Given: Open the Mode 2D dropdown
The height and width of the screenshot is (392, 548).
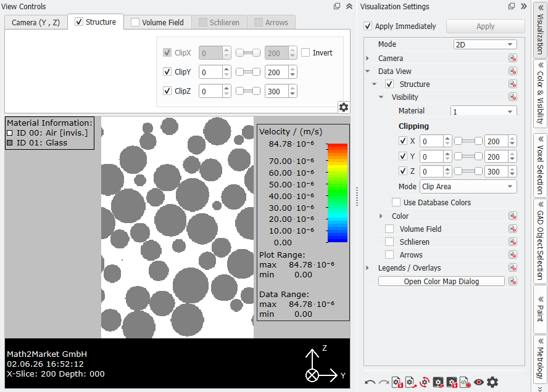Looking at the screenshot, I should (x=485, y=44).
